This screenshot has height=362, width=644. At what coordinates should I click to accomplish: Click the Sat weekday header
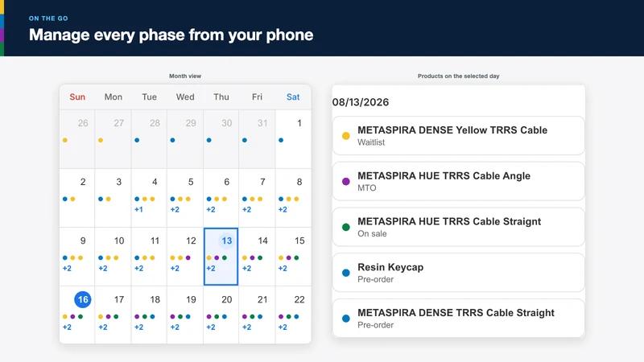coord(293,97)
